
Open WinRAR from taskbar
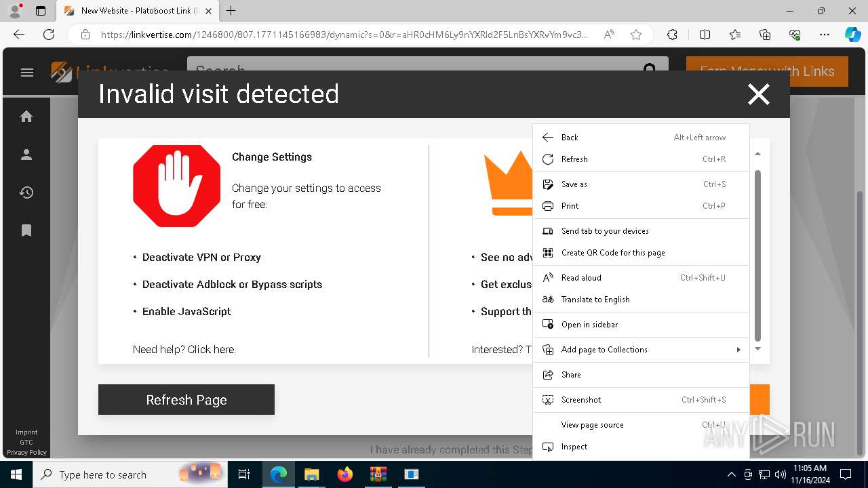pos(378,474)
